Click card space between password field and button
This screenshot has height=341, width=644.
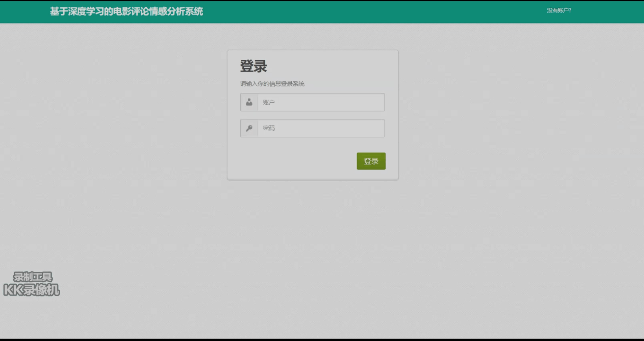click(313, 145)
